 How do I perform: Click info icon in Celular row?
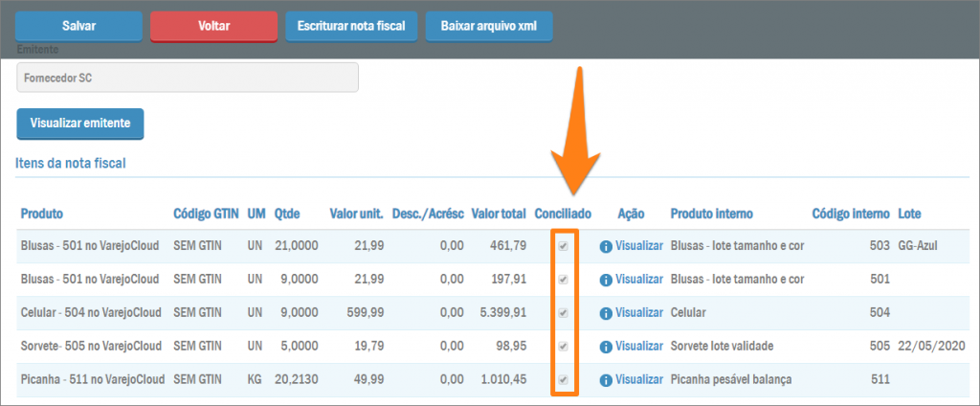605,313
